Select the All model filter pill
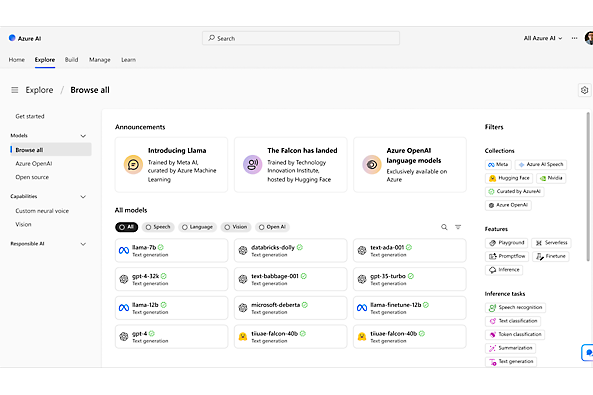The width and height of the screenshot is (593, 395). coord(126,227)
